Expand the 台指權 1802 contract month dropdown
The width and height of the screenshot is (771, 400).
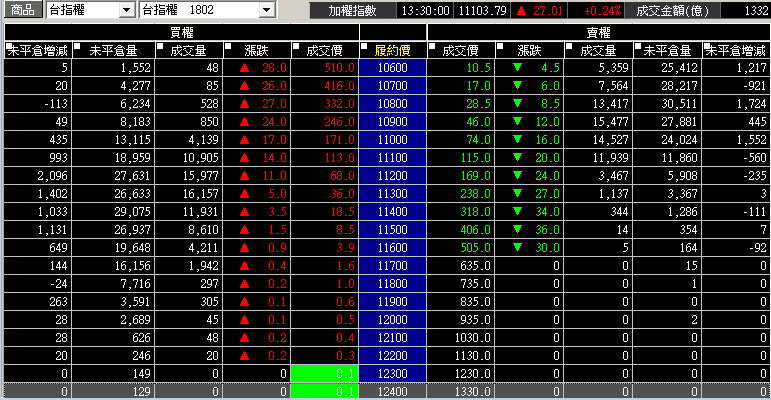point(267,10)
